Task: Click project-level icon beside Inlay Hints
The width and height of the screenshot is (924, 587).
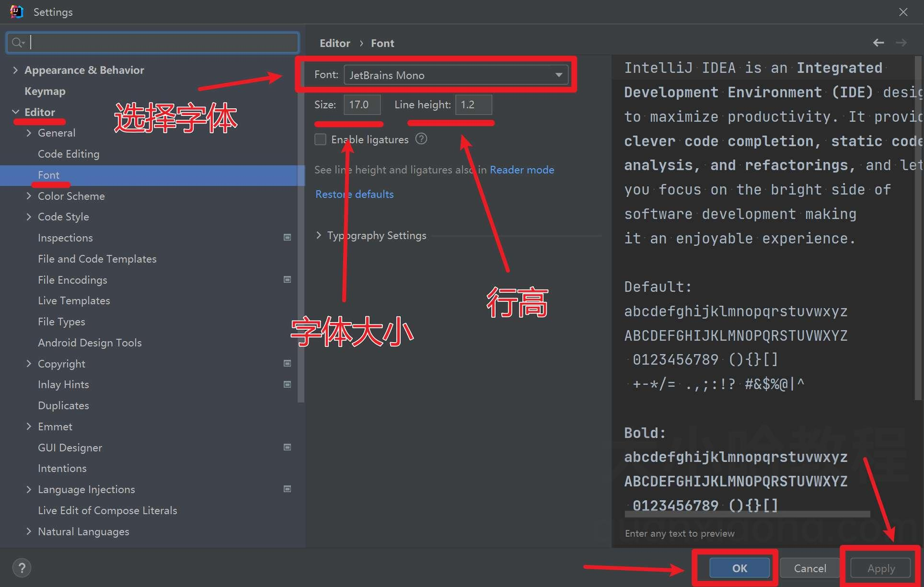Action: [287, 384]
